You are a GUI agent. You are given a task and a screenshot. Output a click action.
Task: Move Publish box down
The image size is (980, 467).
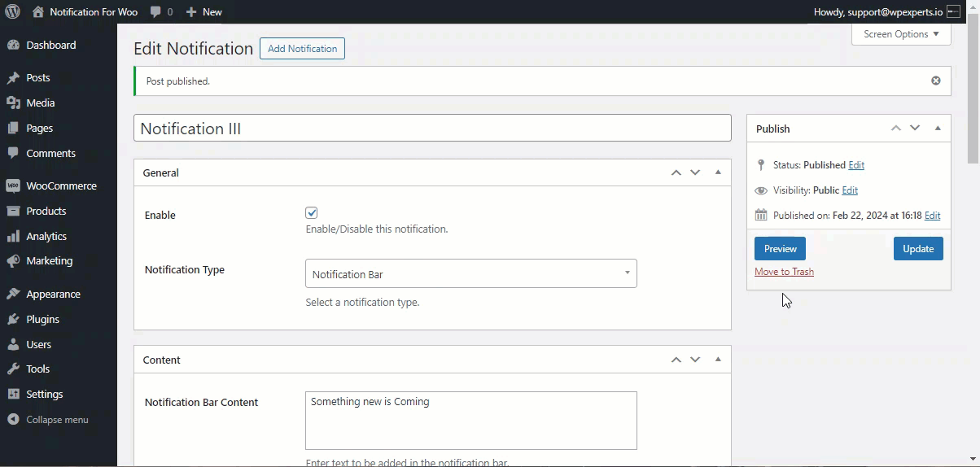tap(915, 129)
